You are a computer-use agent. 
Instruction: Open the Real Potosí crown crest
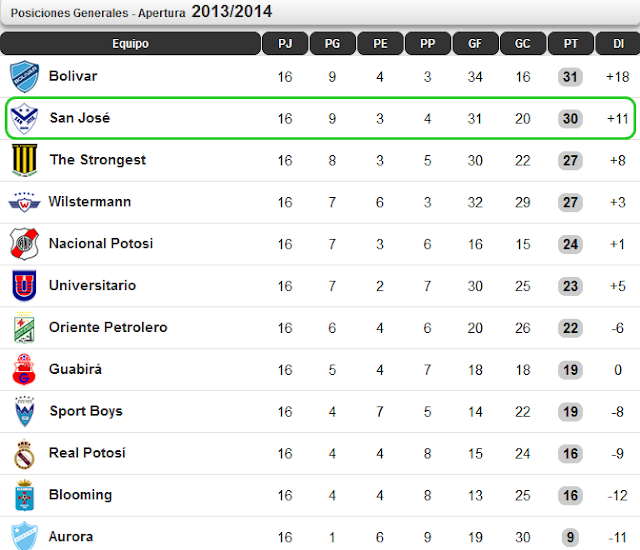pos(24,454)
